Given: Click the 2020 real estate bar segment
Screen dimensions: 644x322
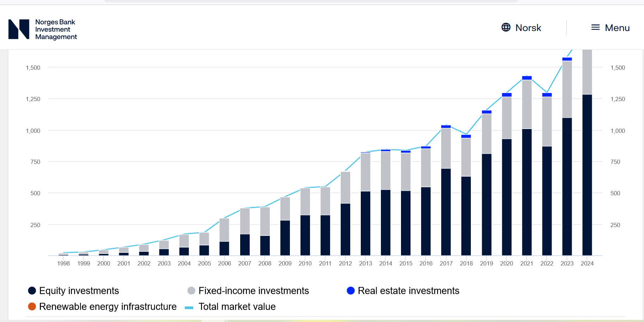Looking at the screenshot, I should [x=507, y=95].
